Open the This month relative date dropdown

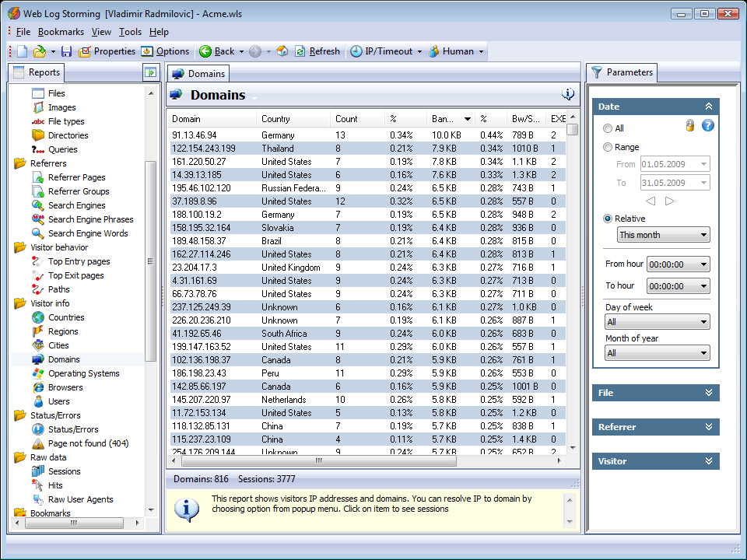point(663,235)
